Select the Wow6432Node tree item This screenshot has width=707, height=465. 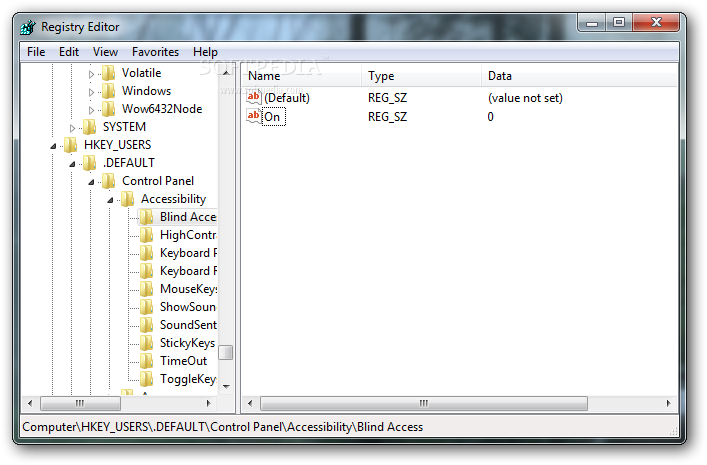(162, 109)
